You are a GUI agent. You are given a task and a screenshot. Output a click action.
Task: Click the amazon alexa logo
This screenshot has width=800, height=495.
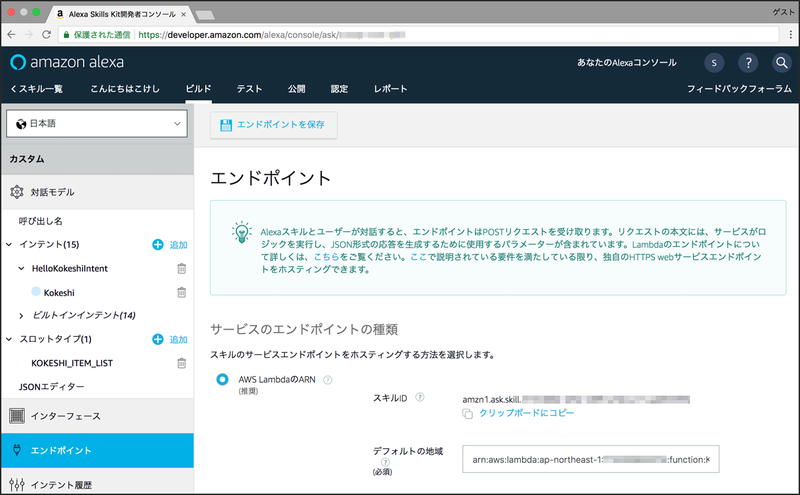click(x=67, y=62)
